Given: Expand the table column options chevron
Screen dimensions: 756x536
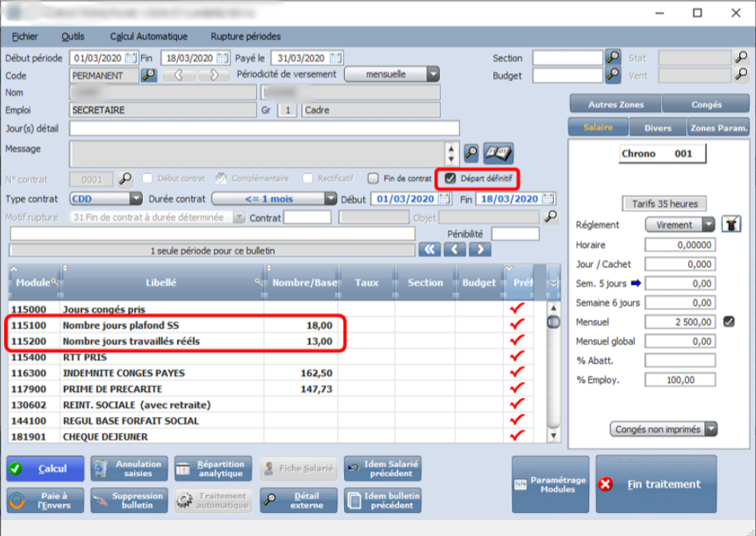Looking at the screenshot, I should click(553, 282).
